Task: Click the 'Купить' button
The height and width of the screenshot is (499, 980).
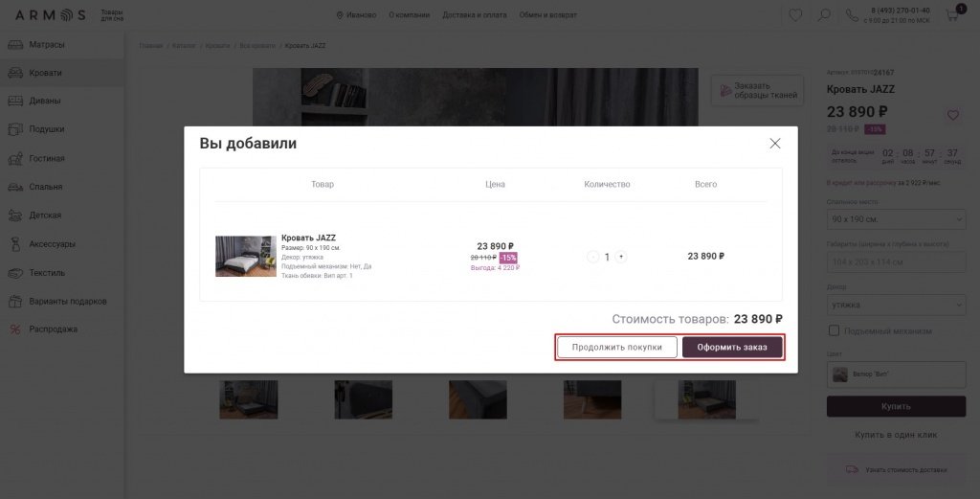Action: pyautogui.click(x=896, y=406)
